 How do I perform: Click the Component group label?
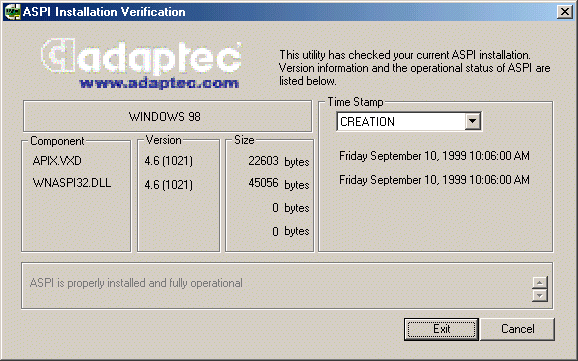point(57,141)
